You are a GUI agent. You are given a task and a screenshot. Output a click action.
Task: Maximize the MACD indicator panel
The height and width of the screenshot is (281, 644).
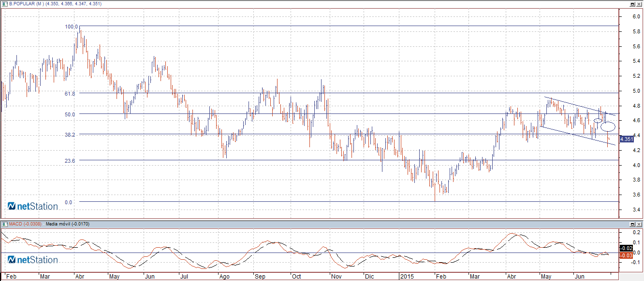point(632,225)
